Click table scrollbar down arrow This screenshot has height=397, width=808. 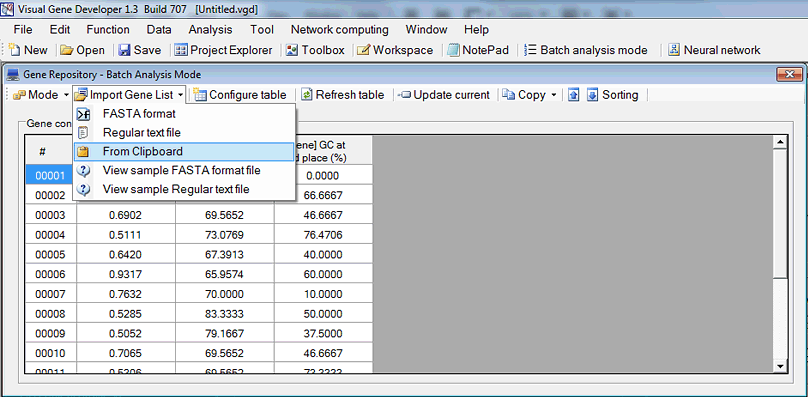[780, 366]
